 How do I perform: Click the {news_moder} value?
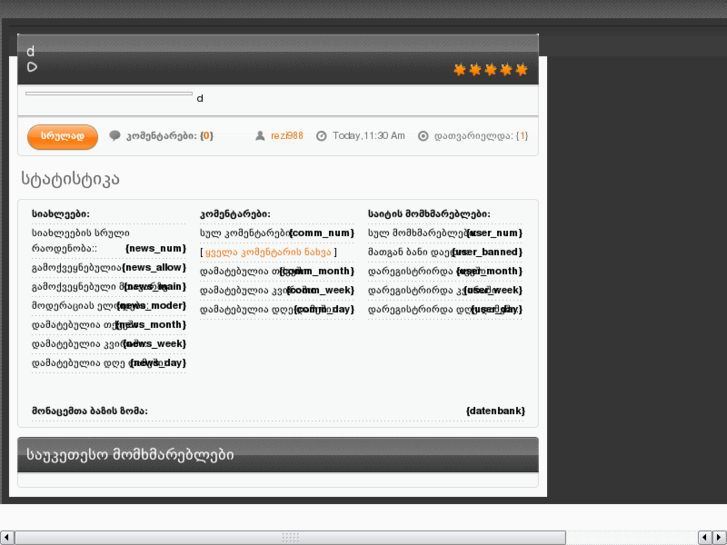click(x=151, y=306)
